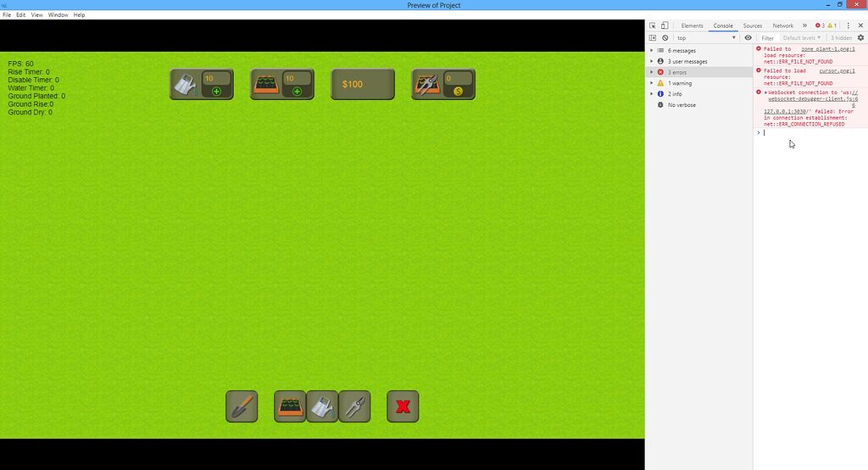Screen dimensions: 868x470
Task: Activate the inspect element picker
Action: point(653,25)
